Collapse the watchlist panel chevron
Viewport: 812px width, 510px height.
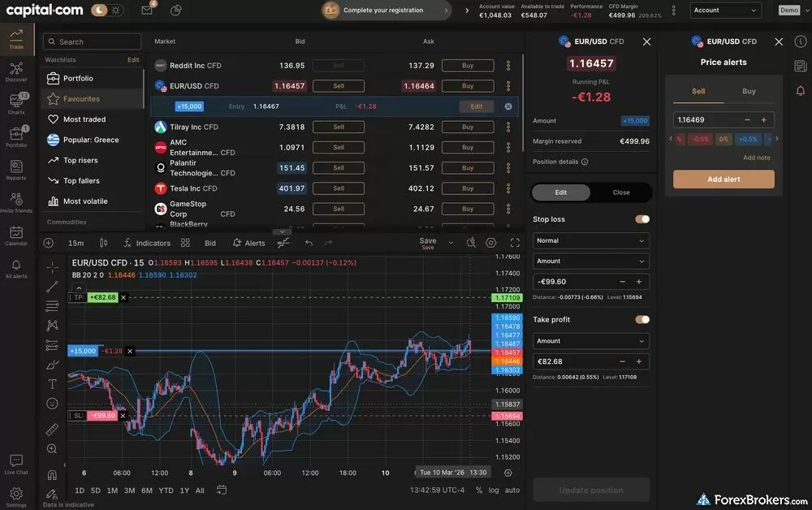[283, 231]
